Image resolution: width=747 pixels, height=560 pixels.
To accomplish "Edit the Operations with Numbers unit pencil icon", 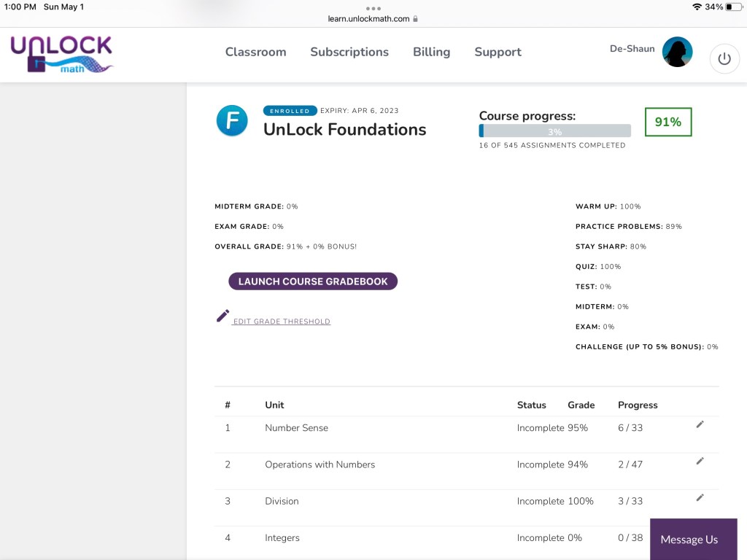I will (x=700, y=461).
